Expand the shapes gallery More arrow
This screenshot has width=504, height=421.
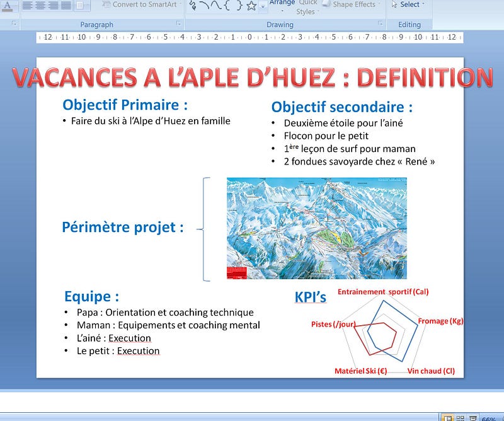tap(263, 6)
